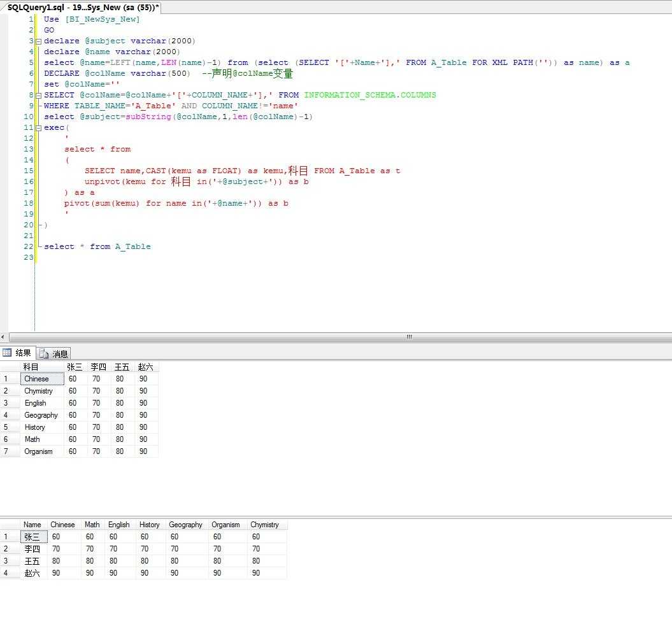Click line number 23 in the gutter
The image size is (672, 624).
28,257
